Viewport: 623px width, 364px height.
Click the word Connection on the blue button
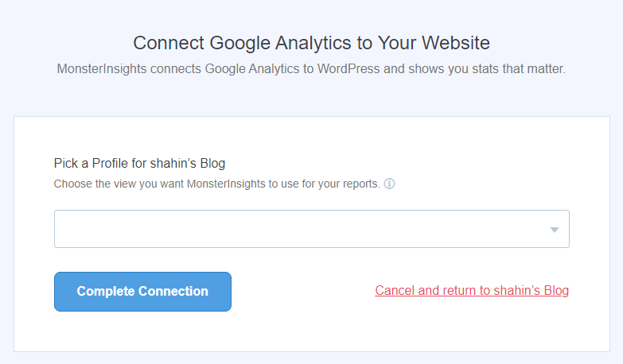point(173,292)
